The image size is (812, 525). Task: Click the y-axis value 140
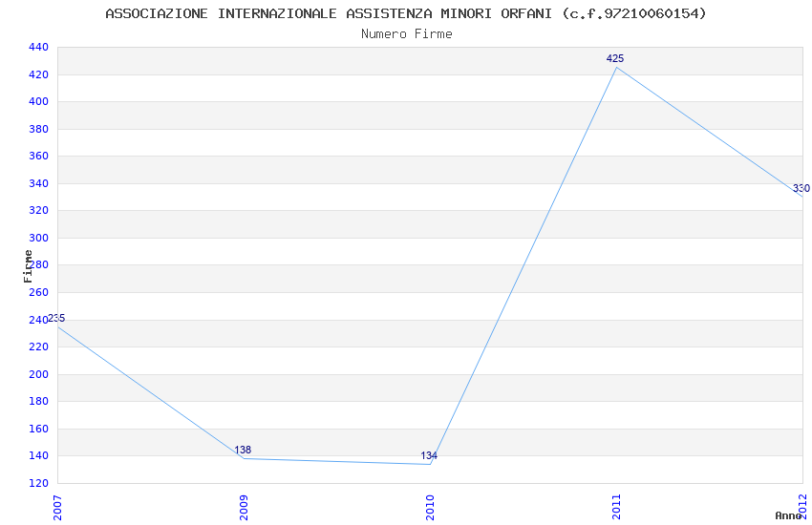(x=38, y=455)
